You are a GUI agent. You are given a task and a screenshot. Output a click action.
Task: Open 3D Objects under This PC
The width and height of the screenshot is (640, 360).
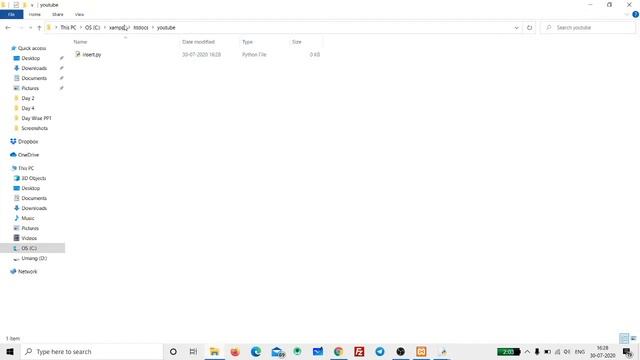[33, 178]
